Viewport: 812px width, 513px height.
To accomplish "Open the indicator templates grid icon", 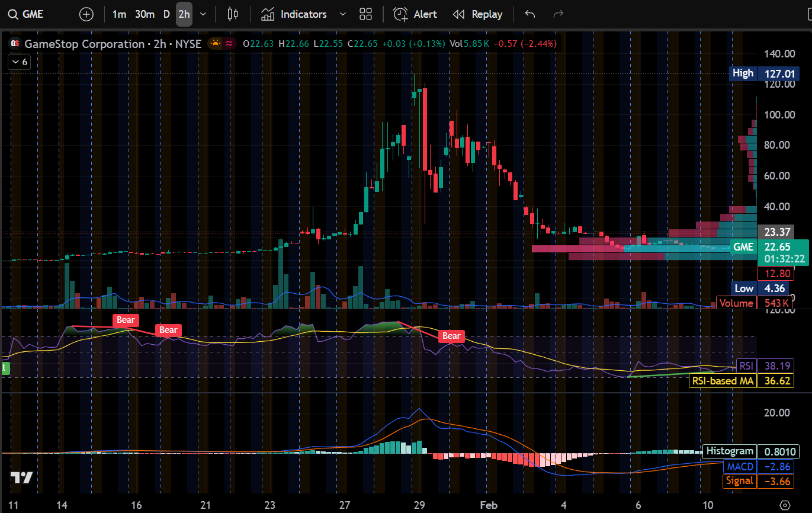I will (365, 14).
